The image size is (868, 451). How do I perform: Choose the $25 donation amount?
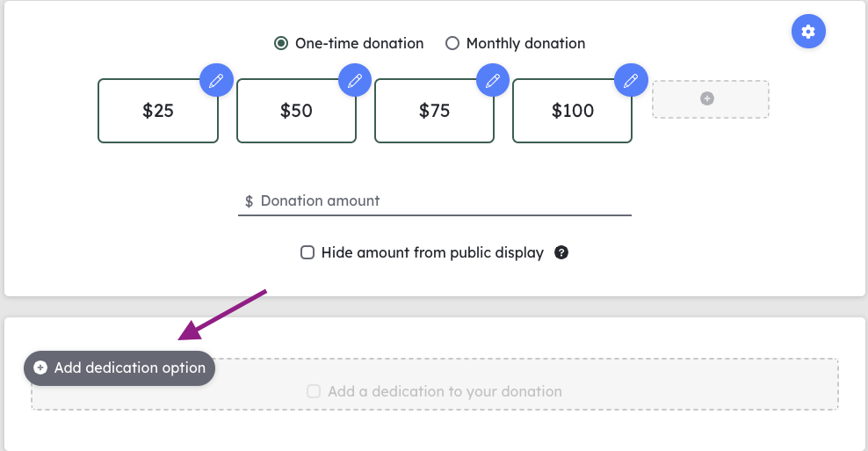(158, 111)
